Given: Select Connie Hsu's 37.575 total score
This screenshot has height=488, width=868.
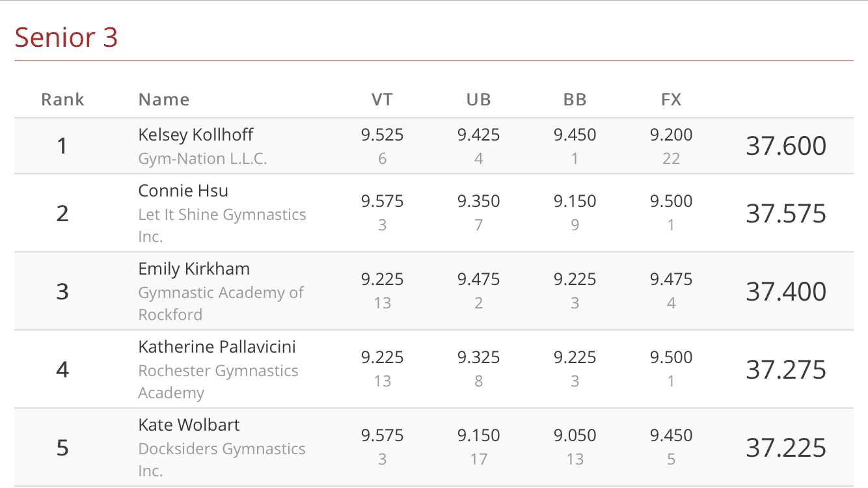Looking at the screenshot, I should pos(786,213).
